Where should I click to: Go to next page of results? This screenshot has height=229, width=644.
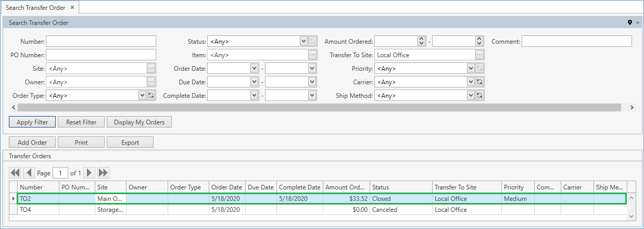click(x=90, y=173)
